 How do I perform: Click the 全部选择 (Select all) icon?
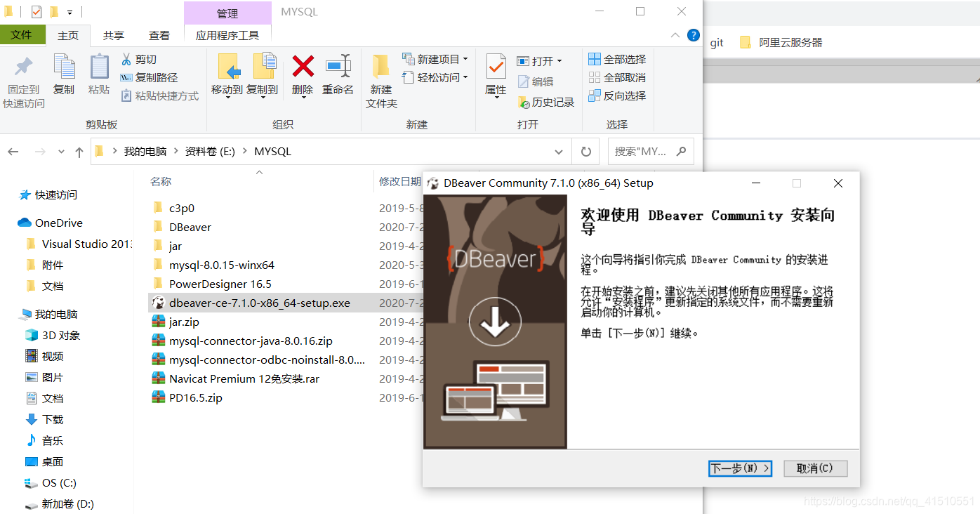pos(595,59)
